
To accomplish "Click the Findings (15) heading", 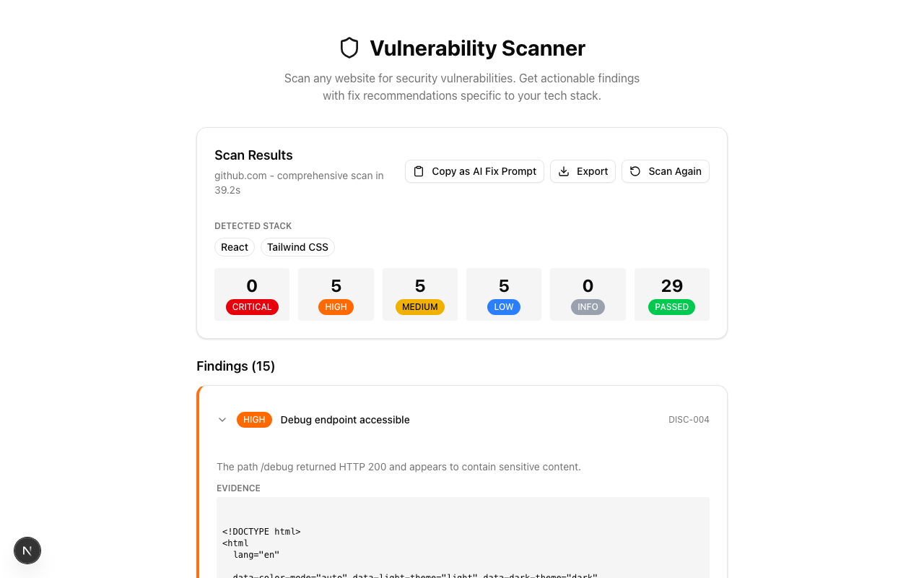I will tap(235, 366).
